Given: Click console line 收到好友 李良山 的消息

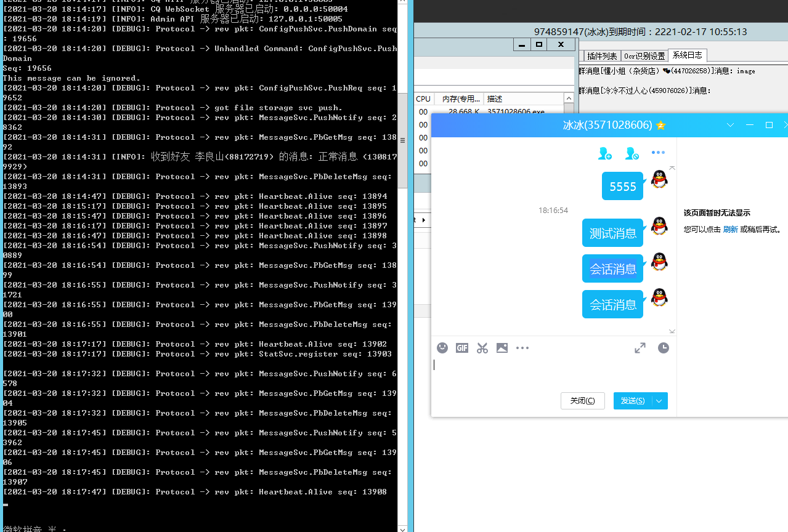Looking at the screenshot, I should click(200, 161).
